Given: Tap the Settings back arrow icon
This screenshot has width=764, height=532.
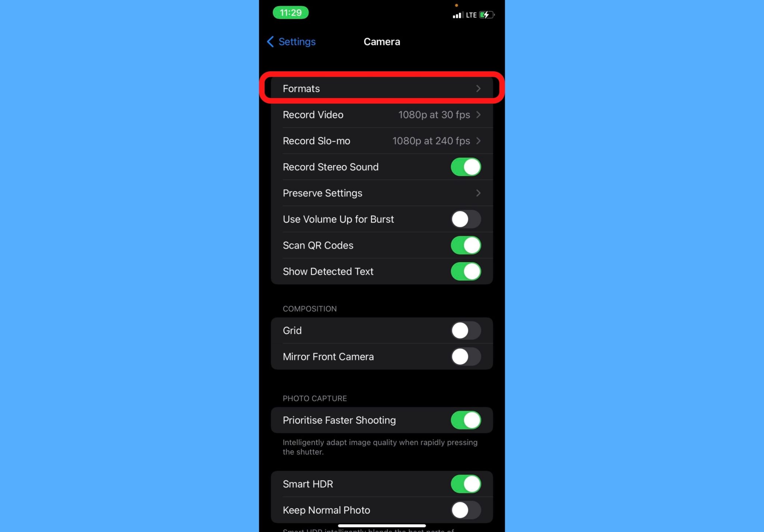Looking at the screenshot, I should coord(269,41).
